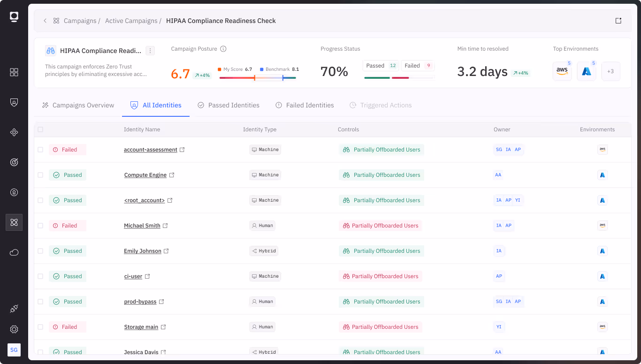Open external link icon for Michael Smith
The width and height of the screenshot is (641, 364).
click(x=165, y=226)
